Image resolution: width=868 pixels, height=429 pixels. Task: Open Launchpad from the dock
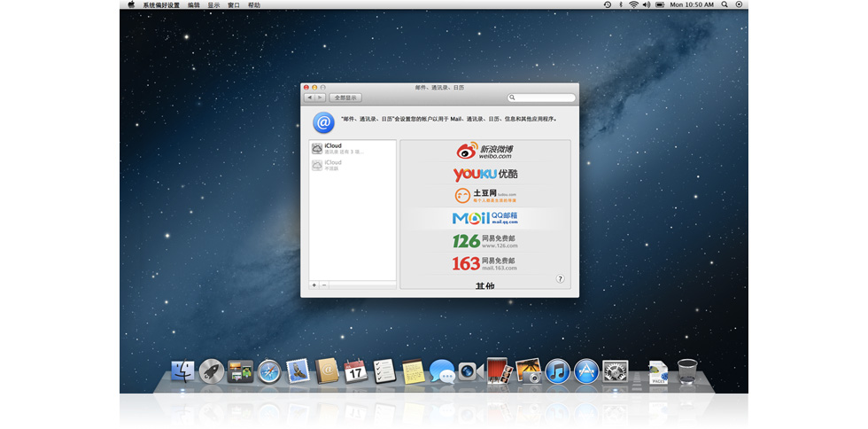(x=212, y=370)
